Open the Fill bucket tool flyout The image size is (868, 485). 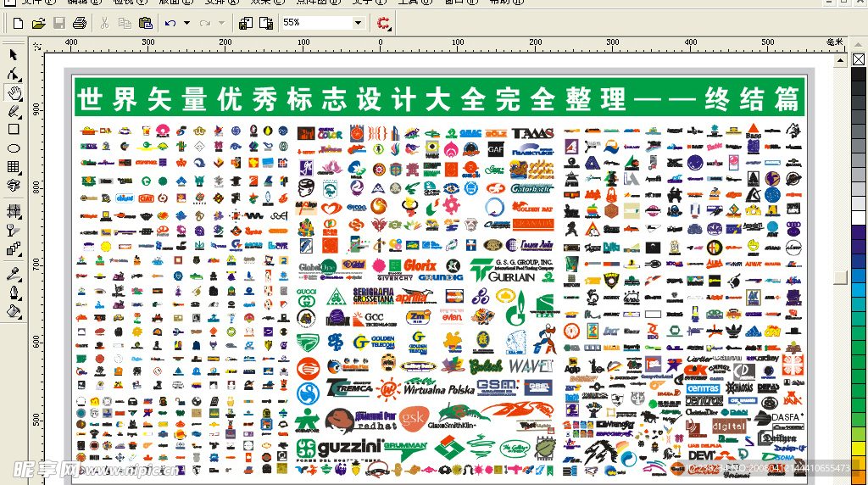click(x=14, y=312)
